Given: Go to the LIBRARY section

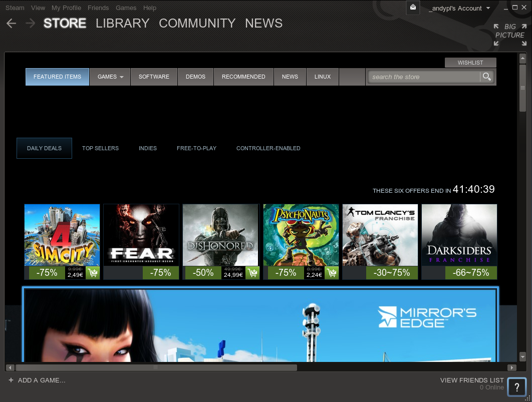Looking at the screenshot, I should click(x=123, y=24).
